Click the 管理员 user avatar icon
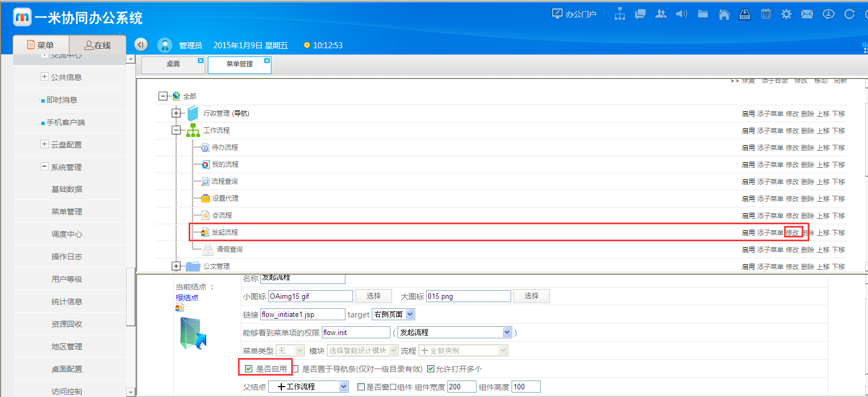This screenshot has width=868, height=397. click(164, 45)
